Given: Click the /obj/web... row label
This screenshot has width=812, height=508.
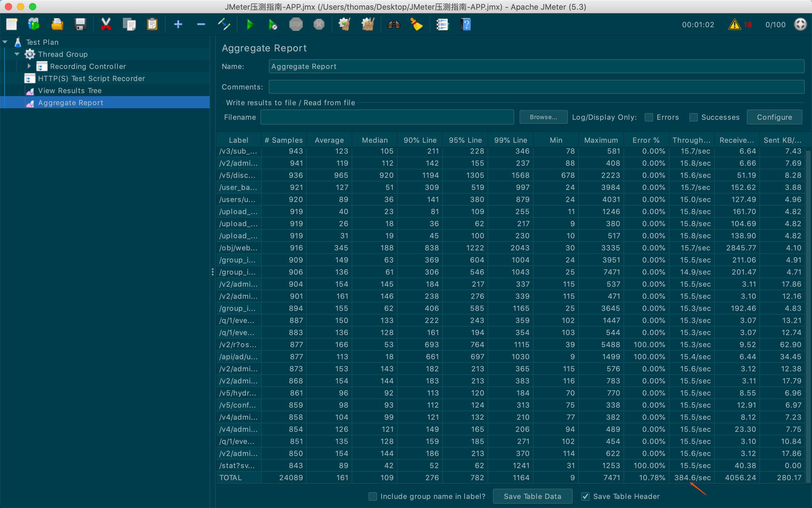Looking at the screenshot, I should pyautogui.click(x=238, y=248).
